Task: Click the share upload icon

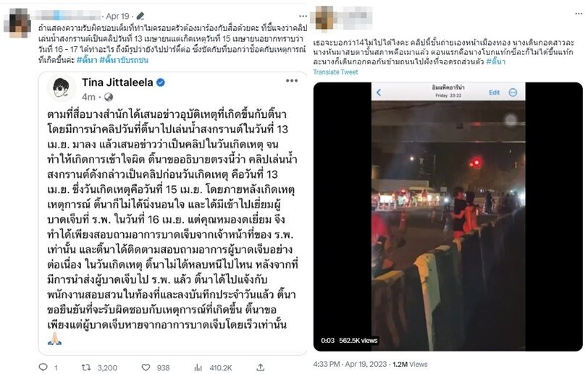Action: [x=260, y=367]
